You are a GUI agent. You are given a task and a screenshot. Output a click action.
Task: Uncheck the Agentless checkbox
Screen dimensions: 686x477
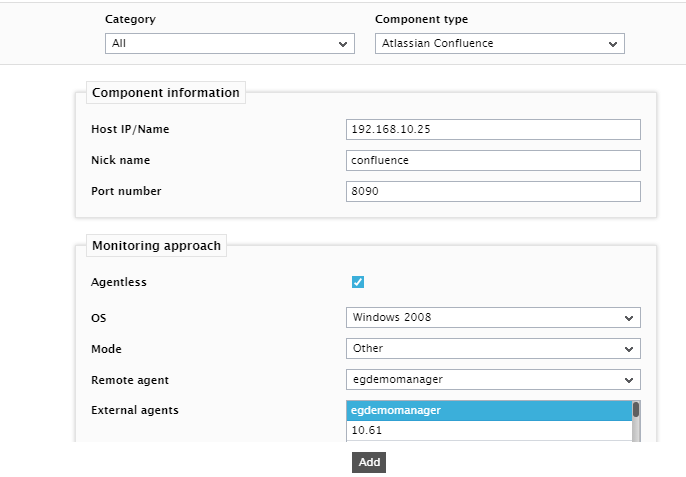point(358,282)
